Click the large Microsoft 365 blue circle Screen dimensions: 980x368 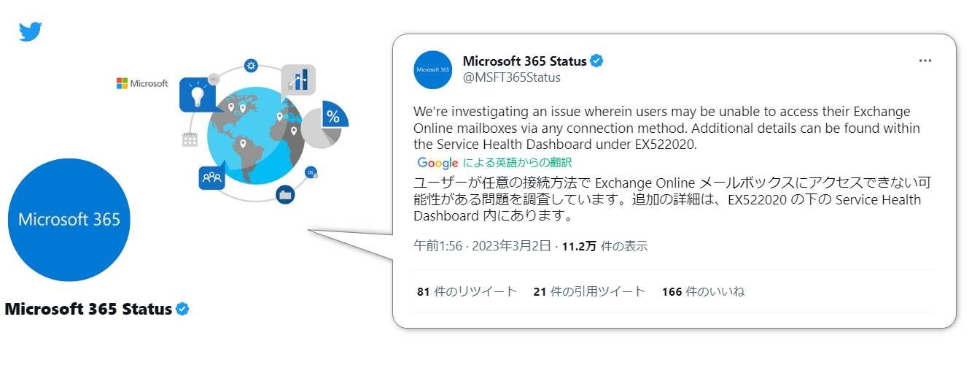click(x=69, y=220)
